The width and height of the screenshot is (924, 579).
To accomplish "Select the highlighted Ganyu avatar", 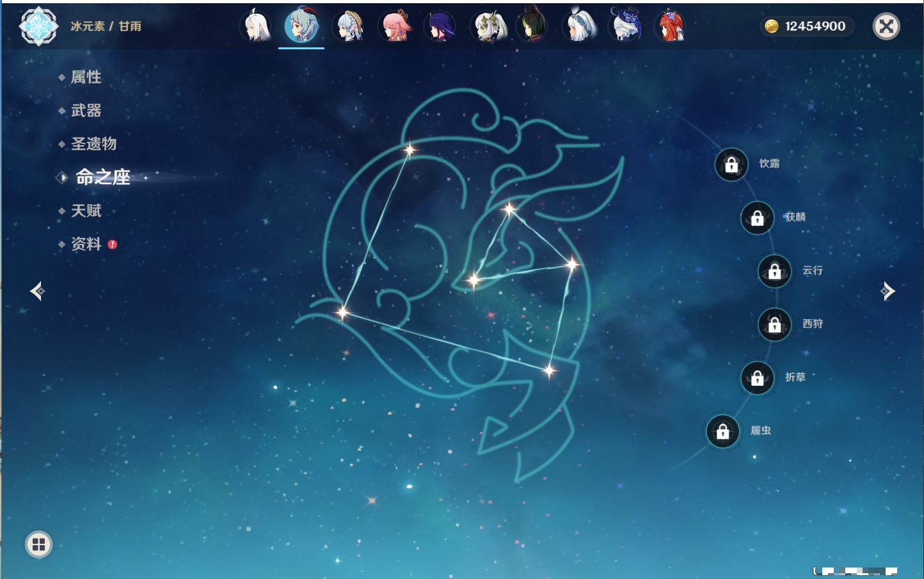I will (x=301, y=26).
